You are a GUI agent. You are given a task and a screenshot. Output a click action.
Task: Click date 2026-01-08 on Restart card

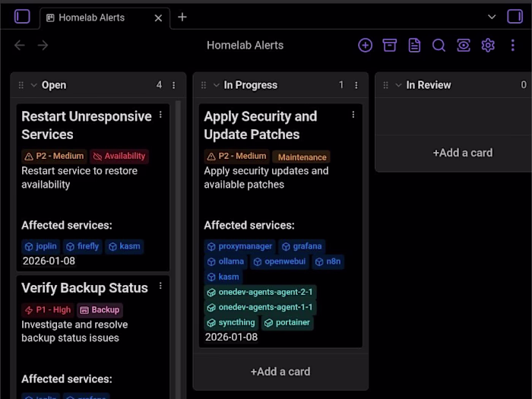click(49, 261)
